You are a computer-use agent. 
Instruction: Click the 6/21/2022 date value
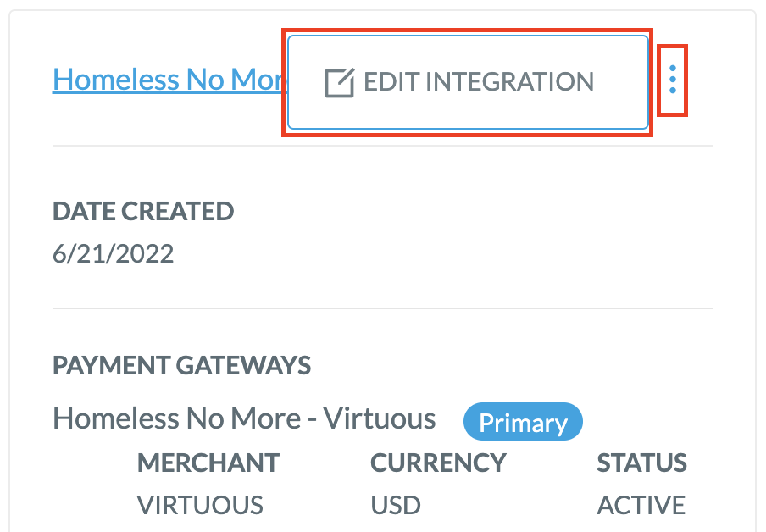(113, 253)
